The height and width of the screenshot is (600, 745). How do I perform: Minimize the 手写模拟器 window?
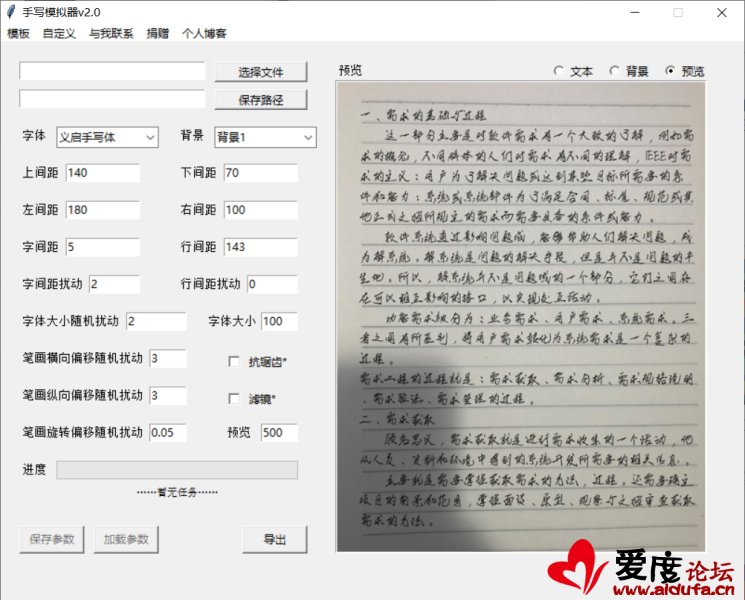point(635,12)
